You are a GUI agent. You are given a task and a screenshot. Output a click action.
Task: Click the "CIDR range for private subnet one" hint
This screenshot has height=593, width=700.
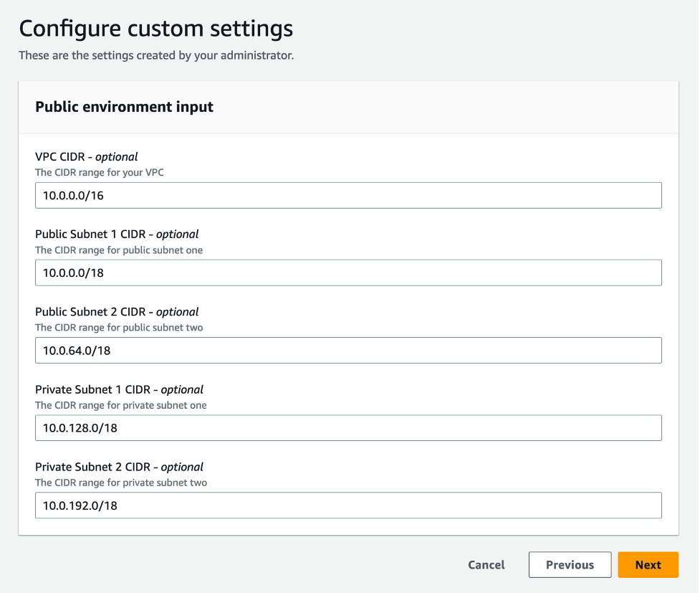[120, 405]
